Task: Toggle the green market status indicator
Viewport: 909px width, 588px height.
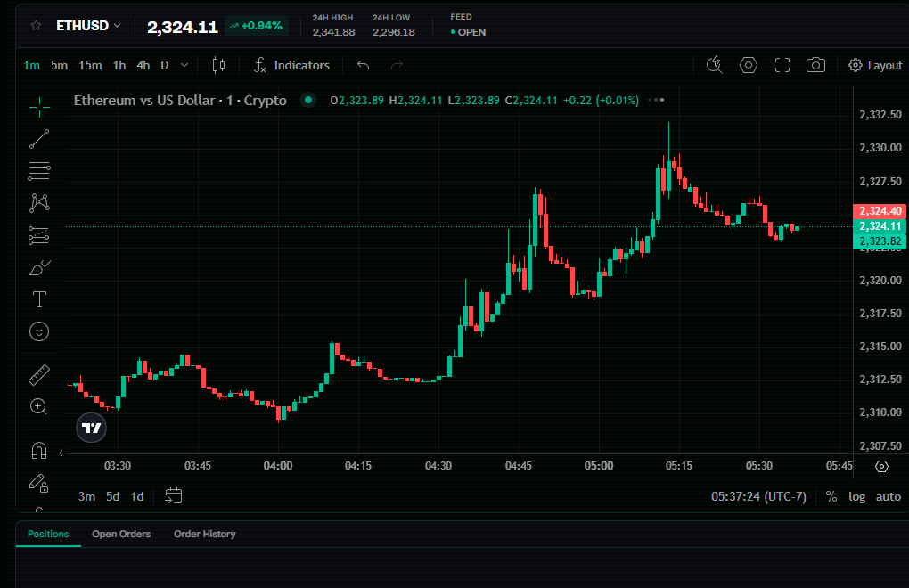Action: click(308, 100)
